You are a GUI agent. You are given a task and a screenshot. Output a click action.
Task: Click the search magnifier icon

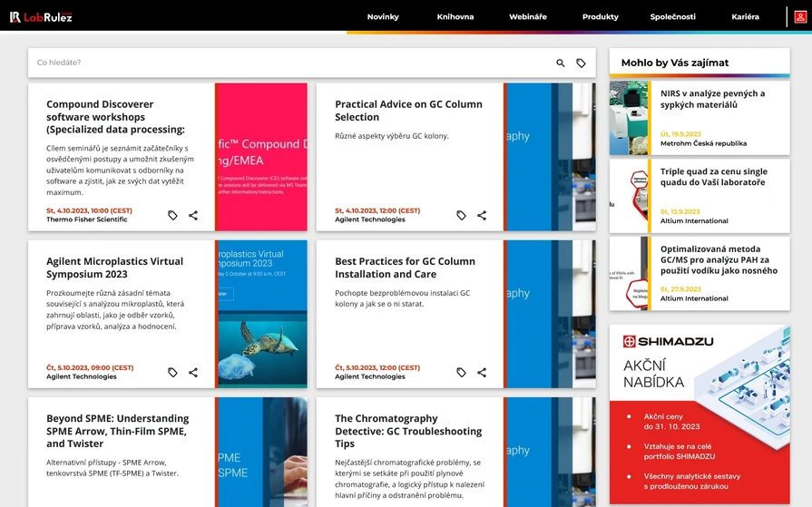coord(561,63)
